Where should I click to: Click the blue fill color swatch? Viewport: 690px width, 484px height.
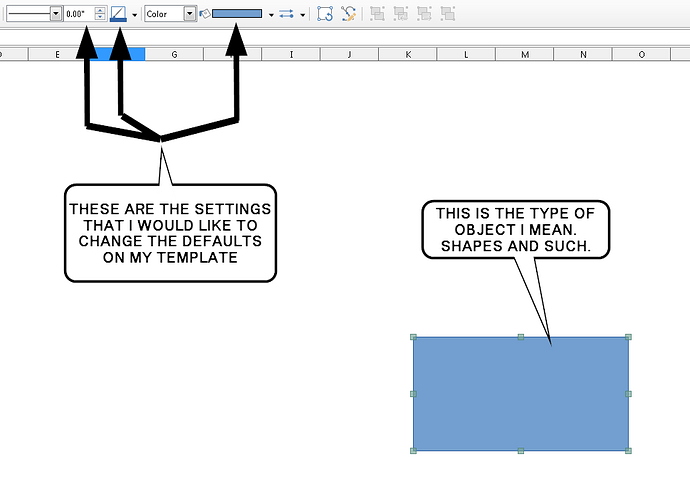[237, 14]
